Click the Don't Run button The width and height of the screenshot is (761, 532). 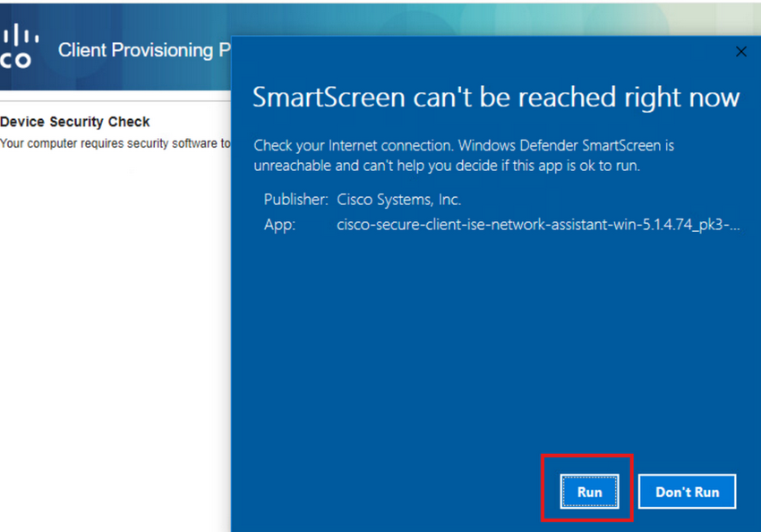687,491
